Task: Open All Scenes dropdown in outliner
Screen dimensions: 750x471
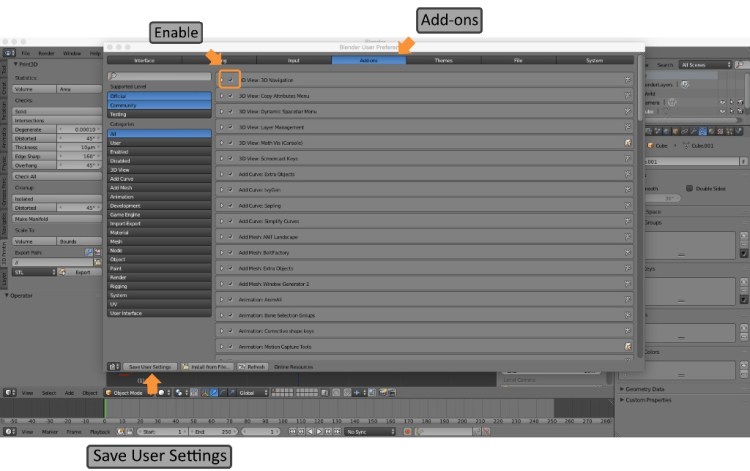Action: 705,65
